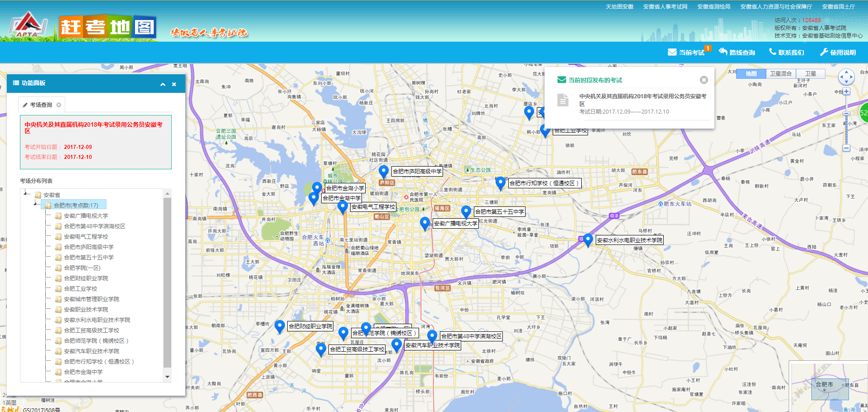This screenshot has width=868, height=412.
Task: Select 安徽广播电视大学 in the tree list
Action: tap(86, 216)
